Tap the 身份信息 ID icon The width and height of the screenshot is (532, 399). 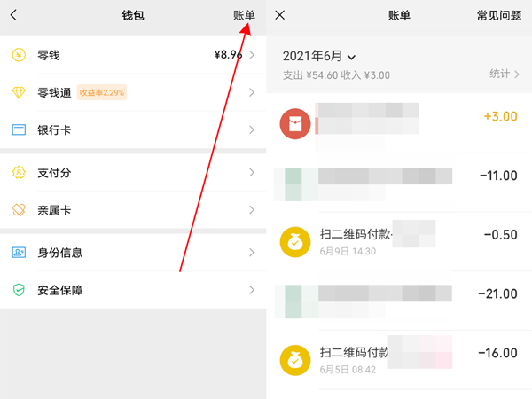point(19,253)
